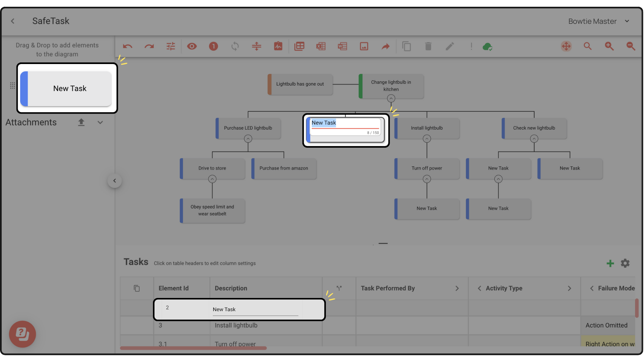Undo the last diagram change
Image resolution: width=644 pixels, height=362 pixels.
128,46
